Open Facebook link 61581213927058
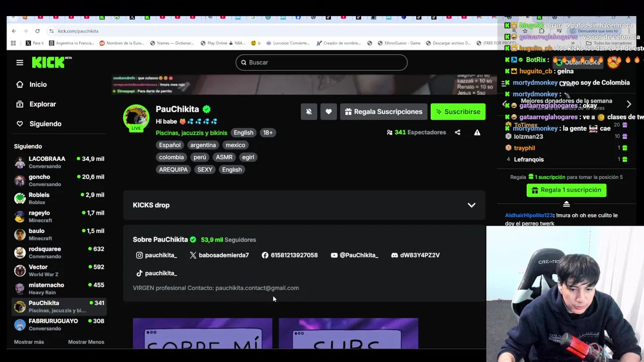644x362 pixels. click(x=290, y=255)
